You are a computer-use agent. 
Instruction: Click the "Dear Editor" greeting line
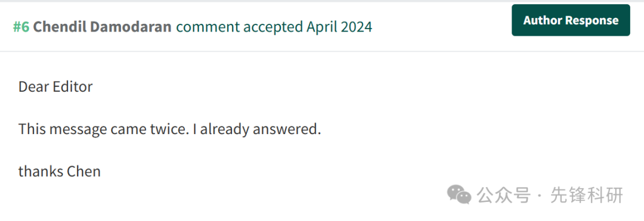(55, 86)
